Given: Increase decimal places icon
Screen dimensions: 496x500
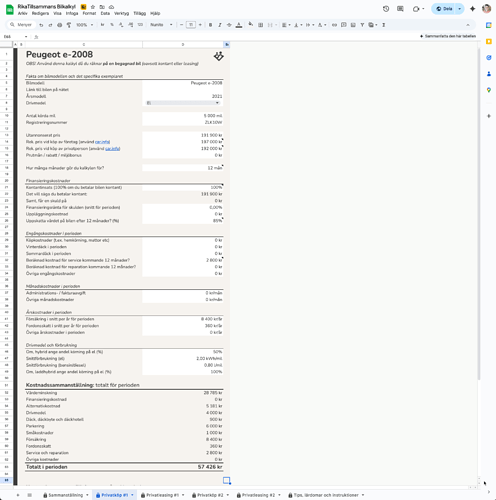Looking at the screenshot, I should coord(130,25).
